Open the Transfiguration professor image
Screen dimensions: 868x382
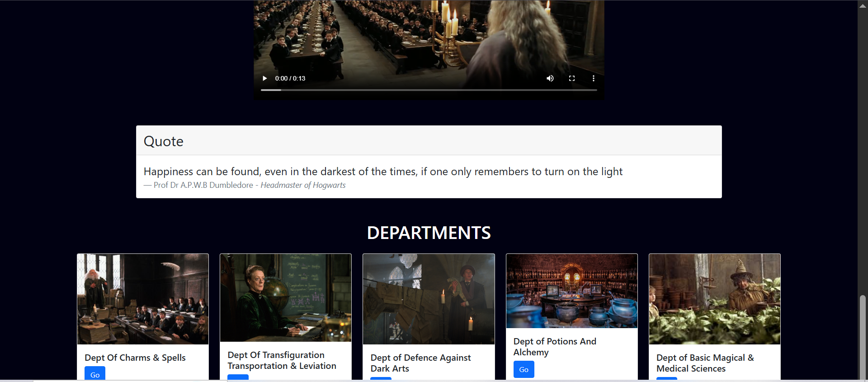pos(286,298)
